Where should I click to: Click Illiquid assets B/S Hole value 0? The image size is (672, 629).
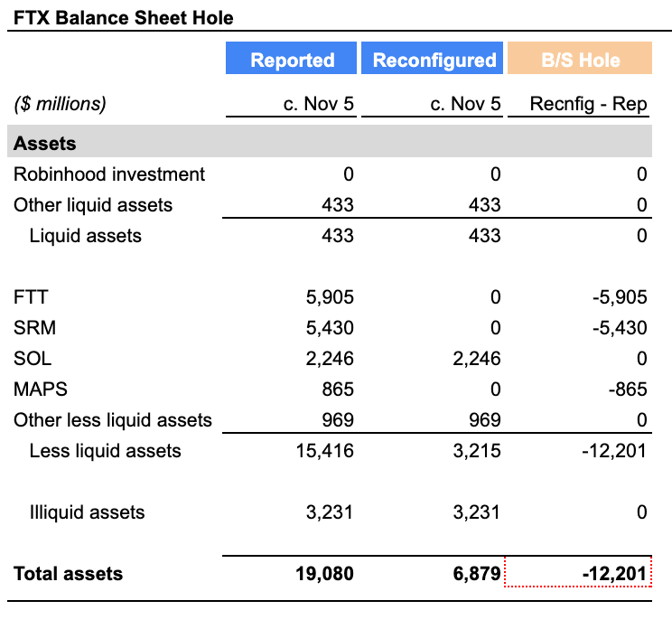tap(641, 512)
